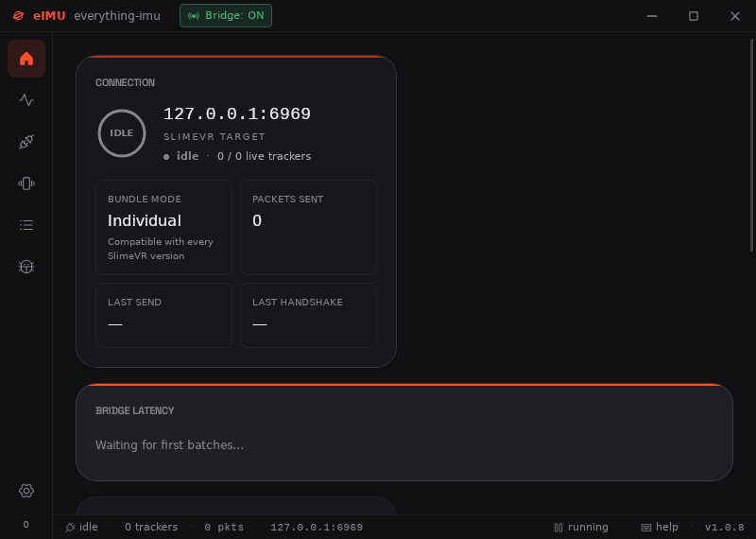Click the 127.0.0.1:6969 target address heading
Image resolution: width=756 pixels, height=539 pixels.
(237, 113)
